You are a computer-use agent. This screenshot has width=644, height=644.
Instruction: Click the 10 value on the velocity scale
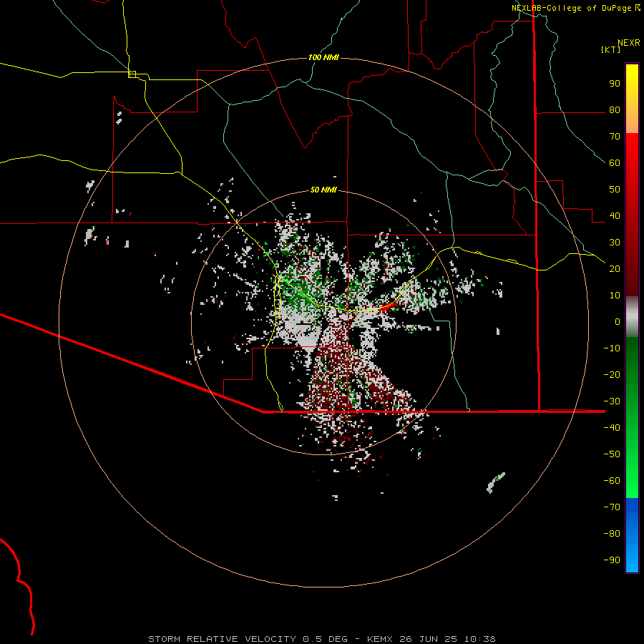pyautogui.click(x=615, y=296)
